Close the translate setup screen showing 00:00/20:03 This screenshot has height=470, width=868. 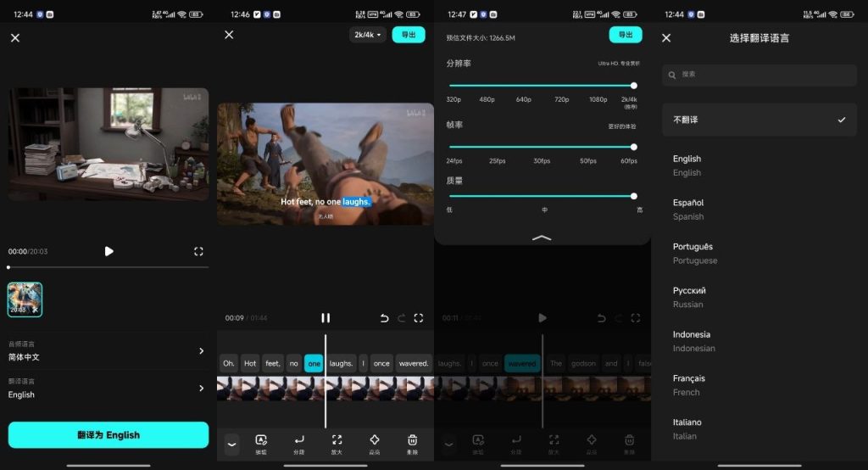15,37
